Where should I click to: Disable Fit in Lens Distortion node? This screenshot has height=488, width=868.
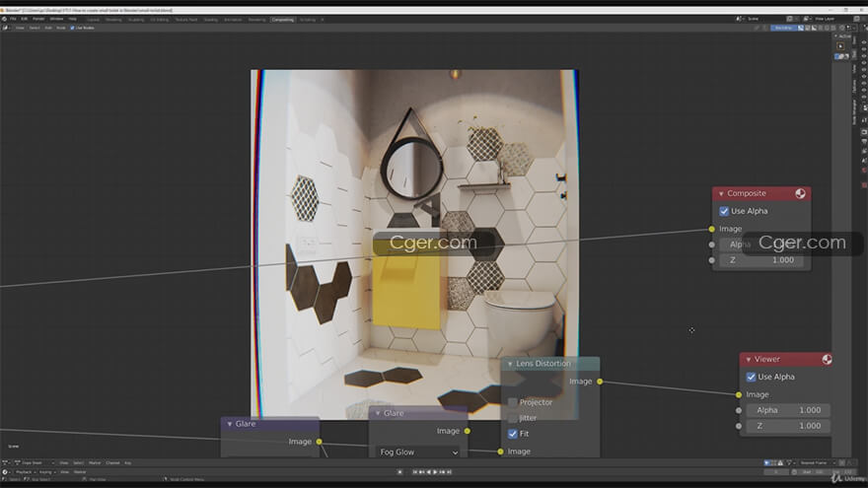pyautogui.click(x=513, y=434)
